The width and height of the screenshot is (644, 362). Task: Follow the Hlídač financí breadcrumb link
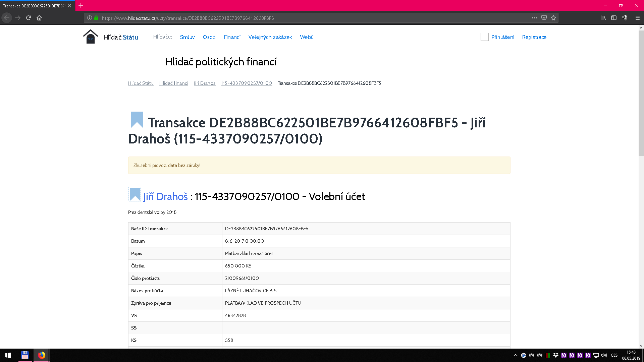174,83
